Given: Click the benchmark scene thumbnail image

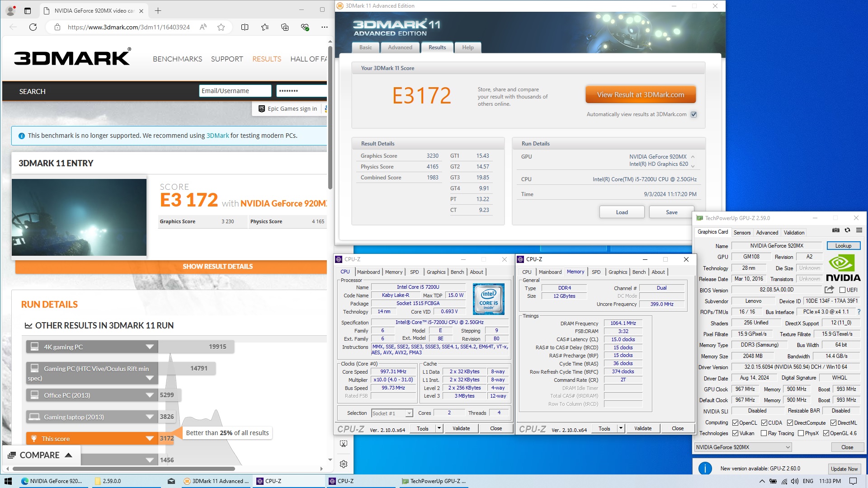Looking at the screenshot, I should (79, 217).
